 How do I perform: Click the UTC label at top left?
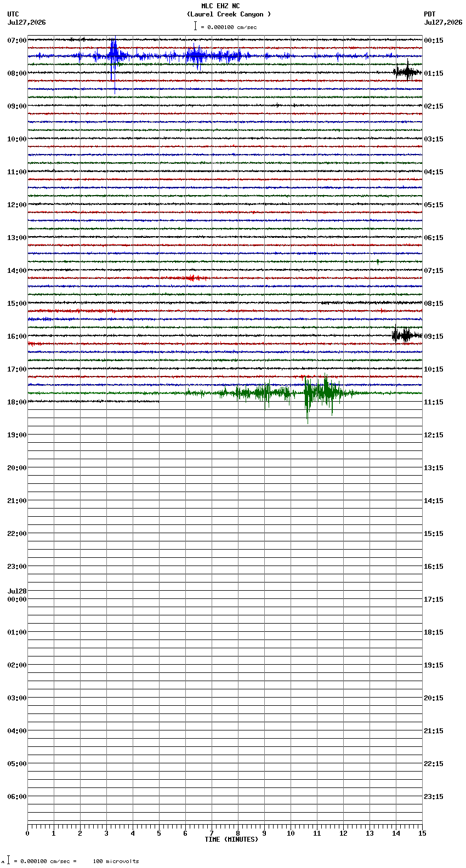pos(13,14)
